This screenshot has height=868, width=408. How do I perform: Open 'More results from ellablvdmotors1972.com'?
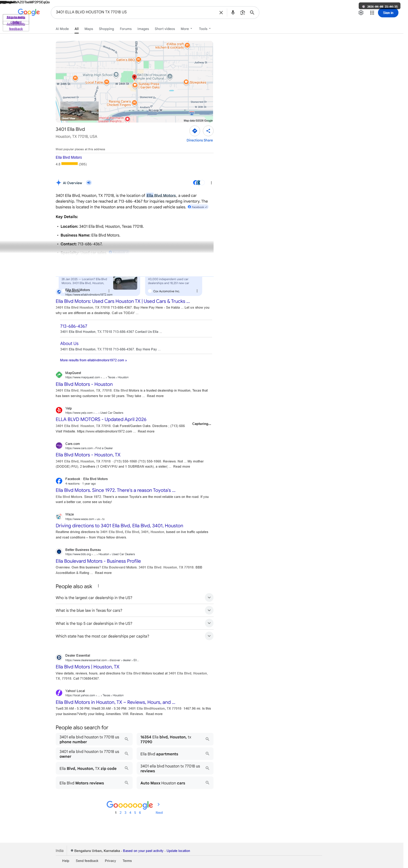[x=93, y=360]
